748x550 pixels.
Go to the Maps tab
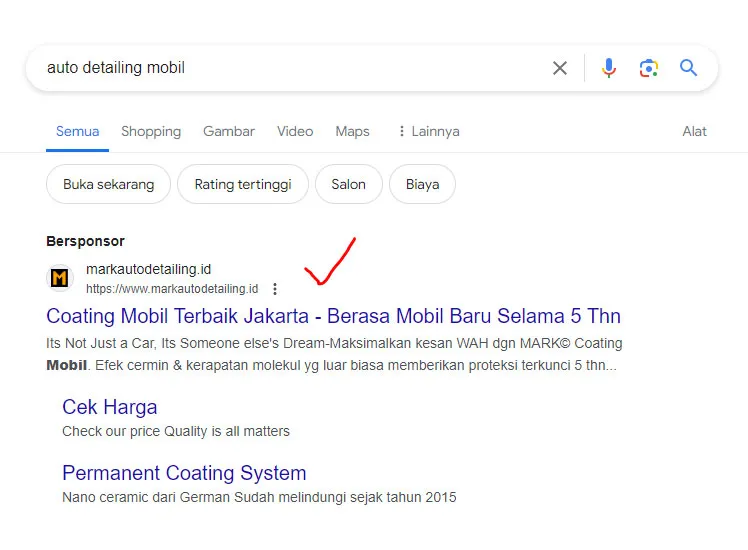[352, 131]
